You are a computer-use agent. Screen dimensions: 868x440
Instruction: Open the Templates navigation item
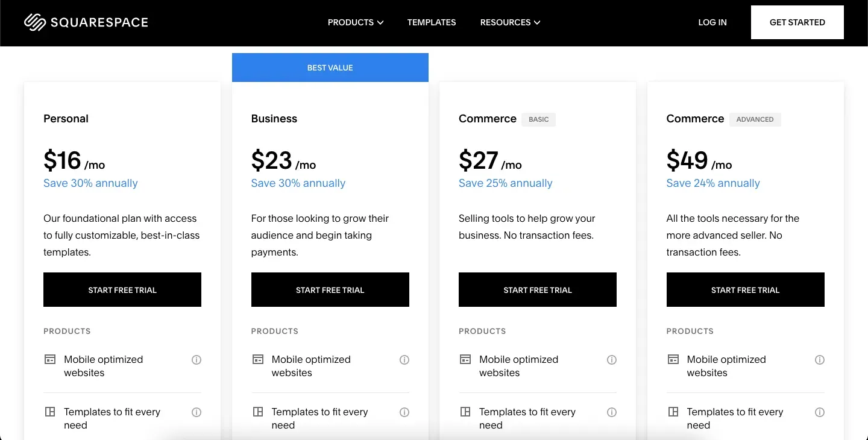tap(432, 22)
